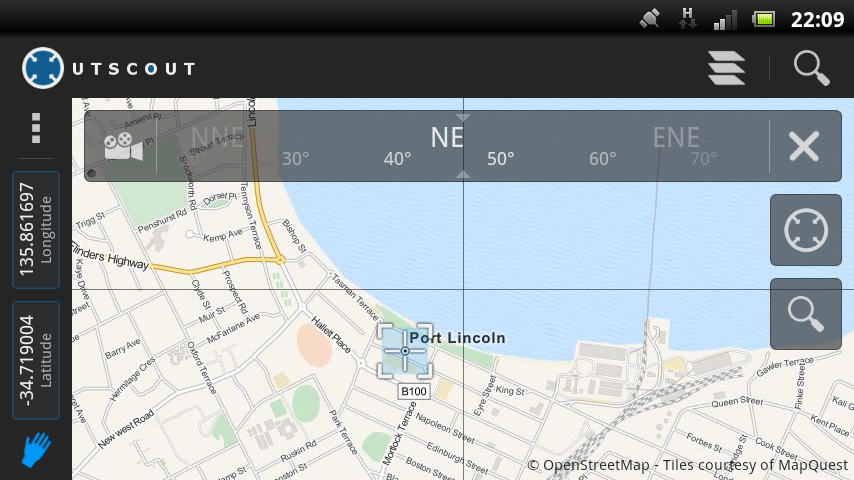Tap the GPS satellite status icon
The height and width of the screenshot is (480, 854).
(x=649, y=19)
